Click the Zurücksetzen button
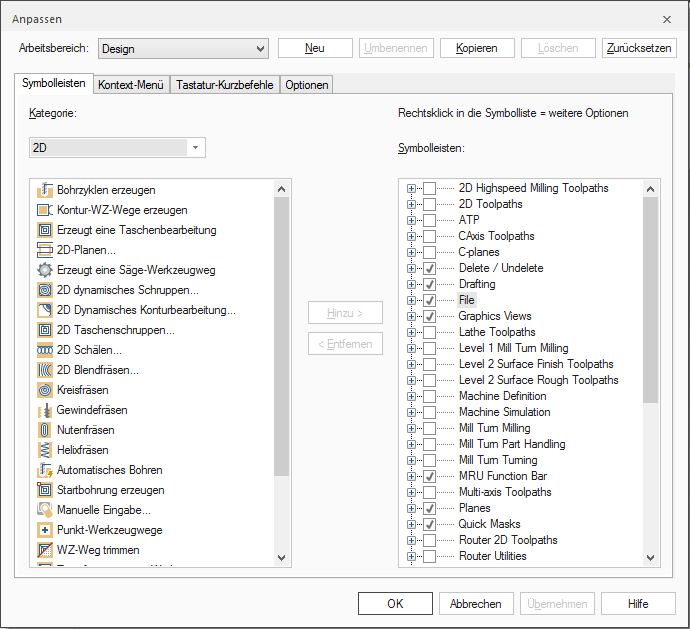This screenshot has width=690, height=629. click(639, 48)
